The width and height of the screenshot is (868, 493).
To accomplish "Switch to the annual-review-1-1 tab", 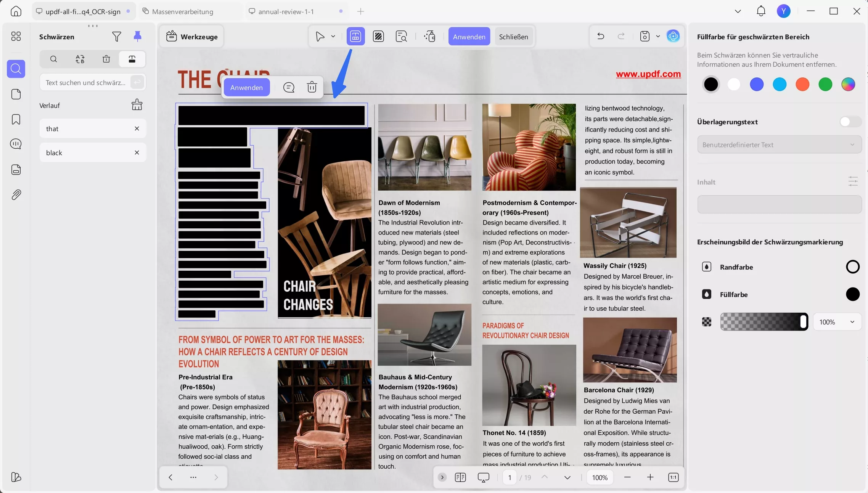I will pyautogui.click(x=286, y=11).
